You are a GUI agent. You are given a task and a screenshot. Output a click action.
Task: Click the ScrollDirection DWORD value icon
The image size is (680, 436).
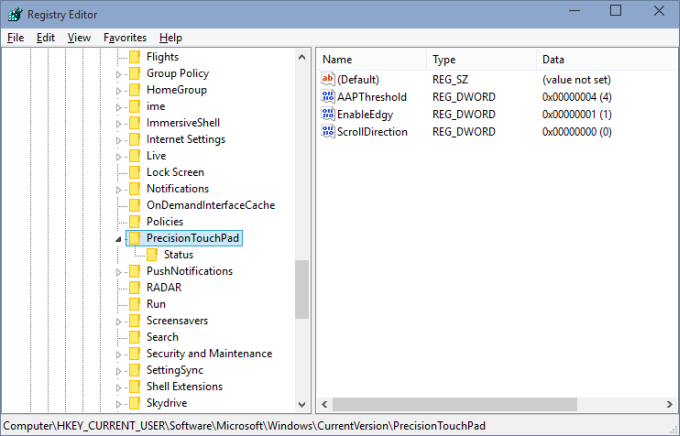[328, 131]
